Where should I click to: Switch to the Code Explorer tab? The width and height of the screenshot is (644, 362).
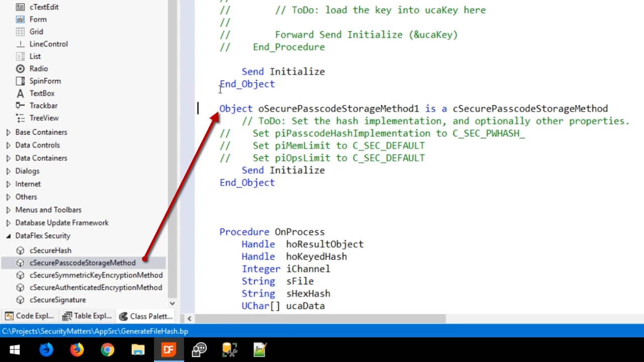coord(30,316)
